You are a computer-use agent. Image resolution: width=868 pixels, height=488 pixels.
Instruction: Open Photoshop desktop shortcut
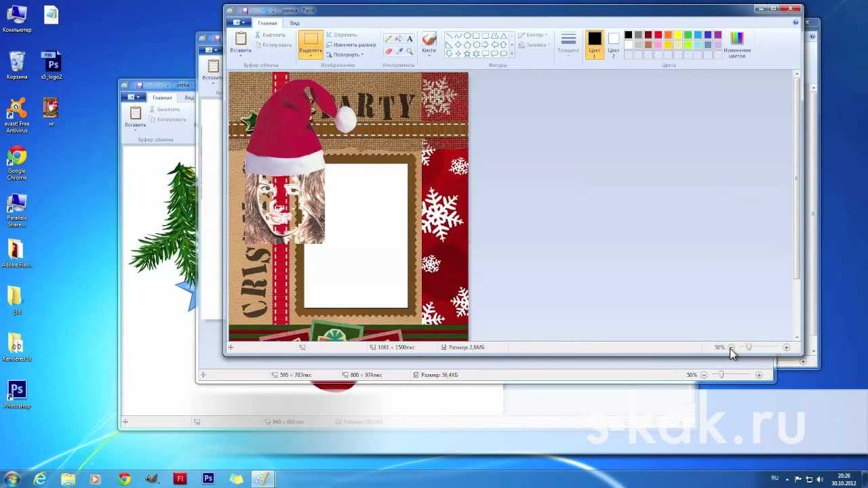(17, 394)
